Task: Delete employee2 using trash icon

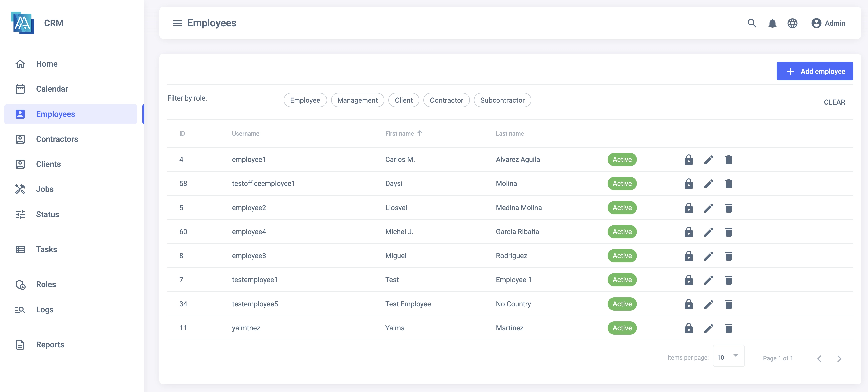Action: [x=728, y=208]
